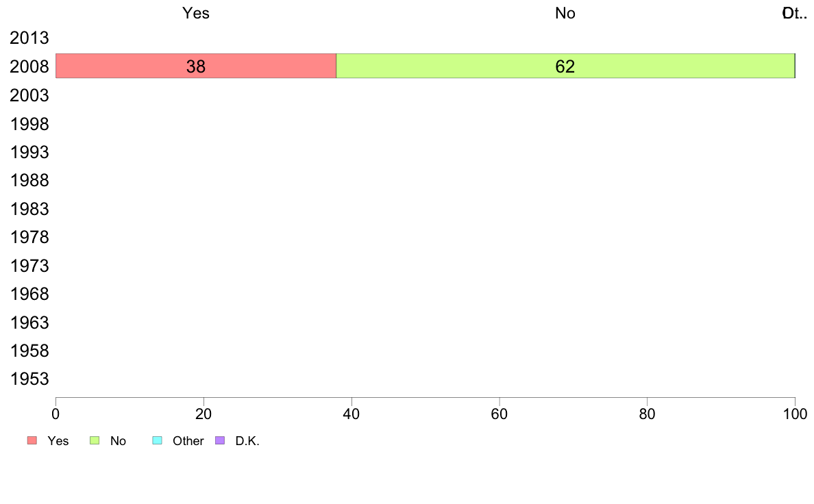Click the 1983 year label
Screen dimensions: 814x504
click(29, 209)
